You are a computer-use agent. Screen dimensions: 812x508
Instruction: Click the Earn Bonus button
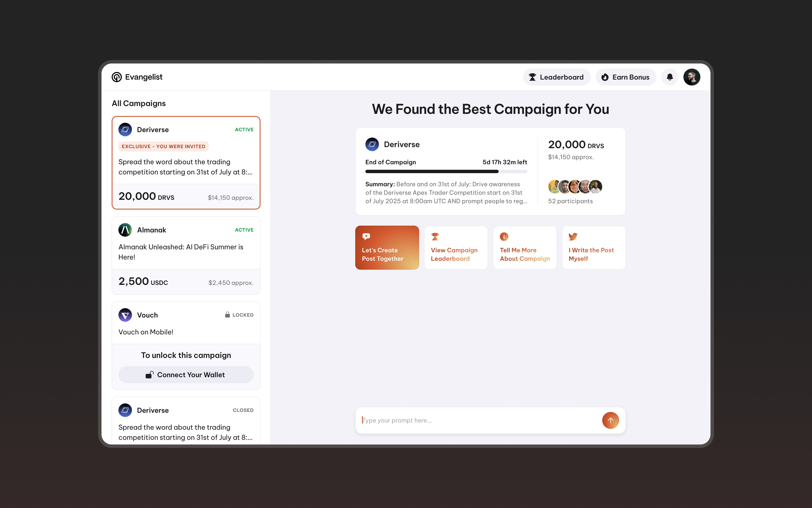(625, 77)
